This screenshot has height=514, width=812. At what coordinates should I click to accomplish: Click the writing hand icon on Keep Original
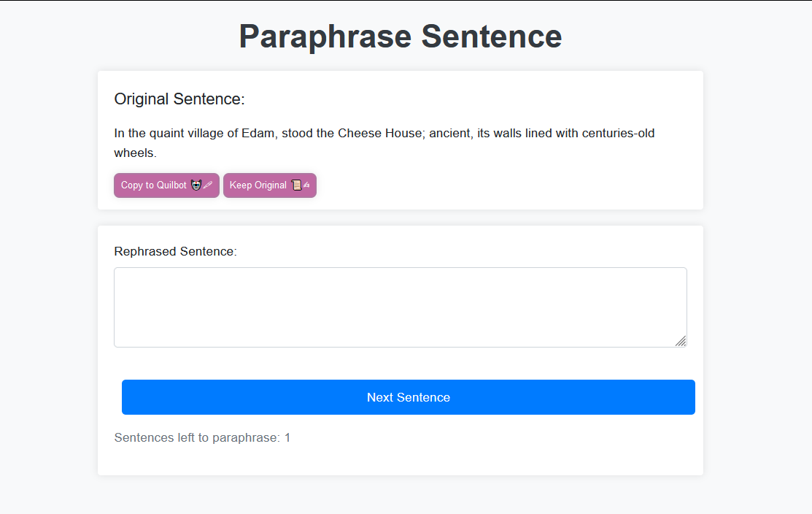click(308, 185)
